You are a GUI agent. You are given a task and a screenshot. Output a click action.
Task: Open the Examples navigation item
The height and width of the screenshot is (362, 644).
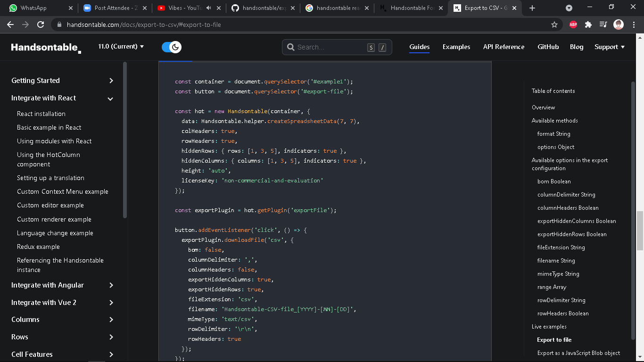pyautogui.click(x=456, y=47)
